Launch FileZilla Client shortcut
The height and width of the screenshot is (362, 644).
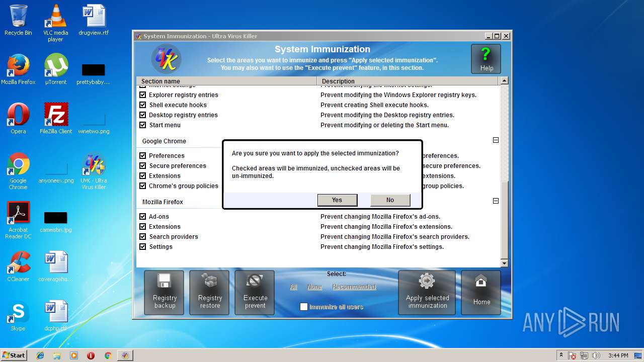tap(56, 119)
